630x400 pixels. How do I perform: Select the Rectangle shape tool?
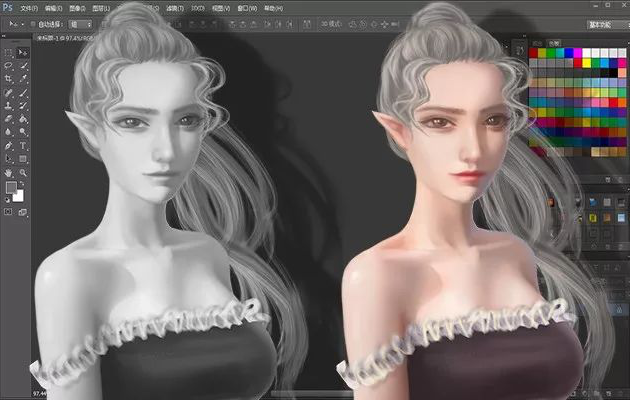[x=23, y=159]
